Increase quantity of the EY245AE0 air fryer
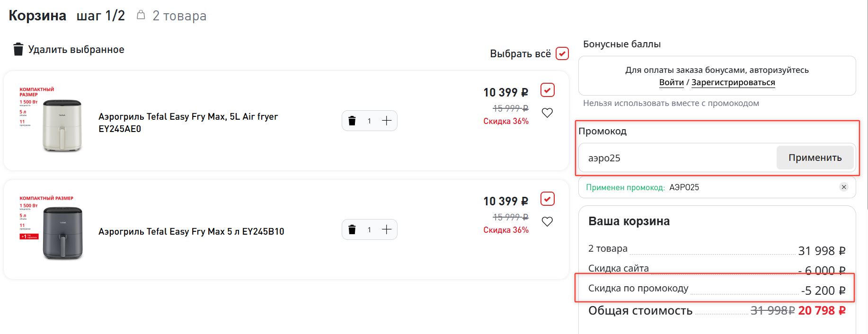 point(387,121)
